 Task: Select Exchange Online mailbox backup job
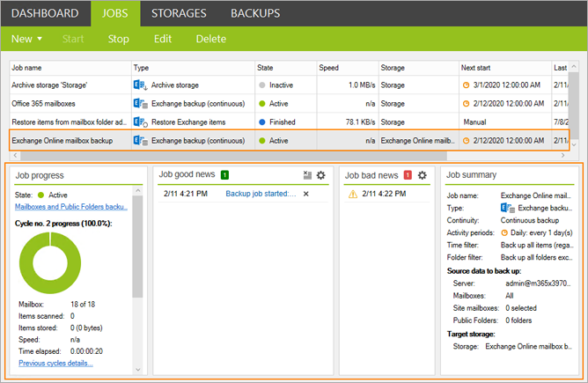point(289,141)
